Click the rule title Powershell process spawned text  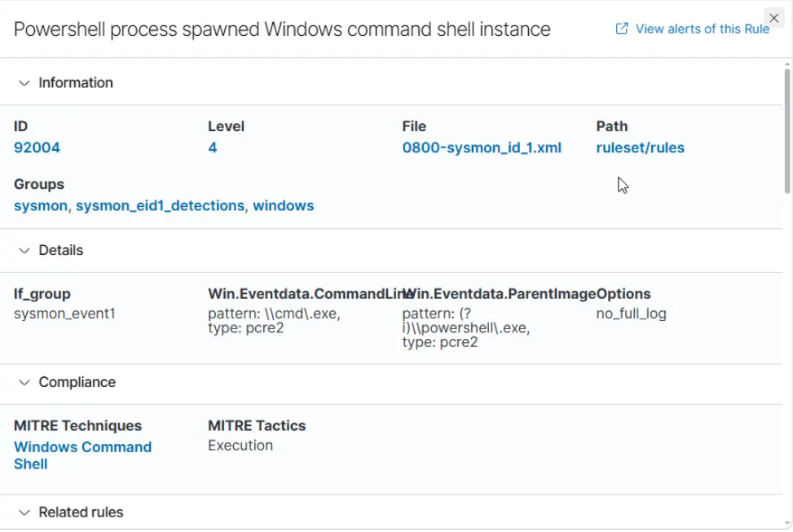tap(282, 29)
